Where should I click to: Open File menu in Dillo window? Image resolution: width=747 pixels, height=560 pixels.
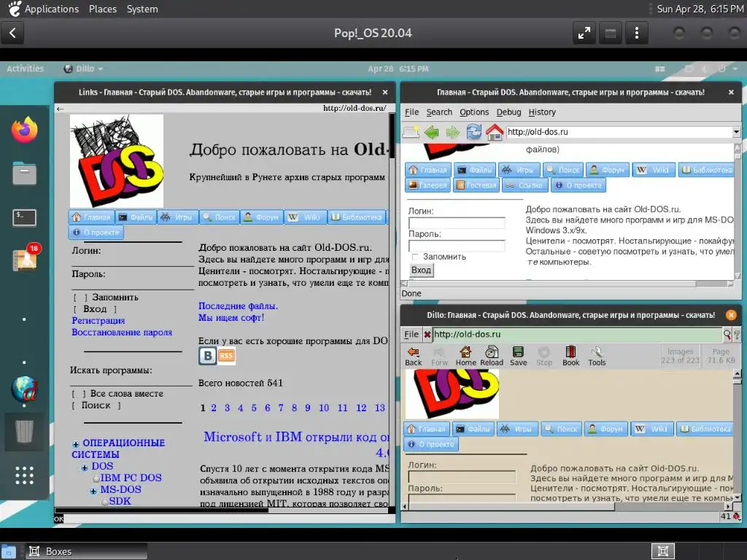(411, 334)
